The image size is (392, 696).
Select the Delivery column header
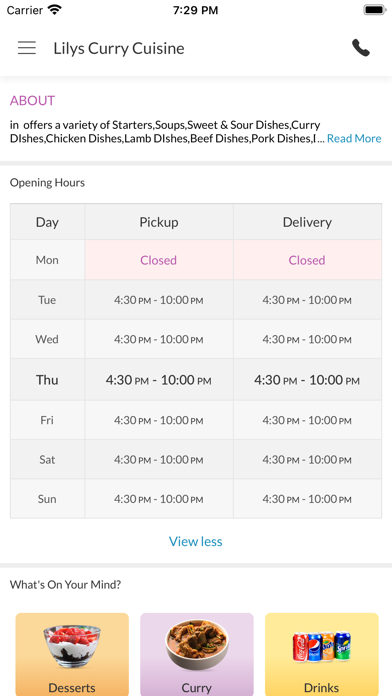point(307,222)
